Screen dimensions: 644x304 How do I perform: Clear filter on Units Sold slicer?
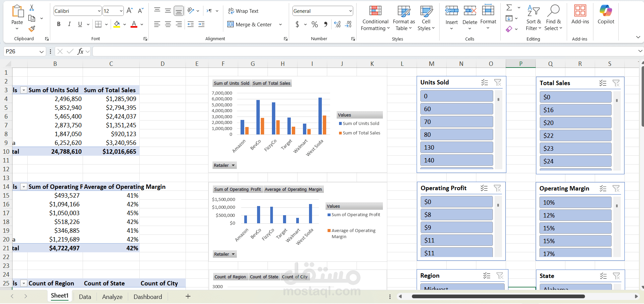click(x=498, y=82)
